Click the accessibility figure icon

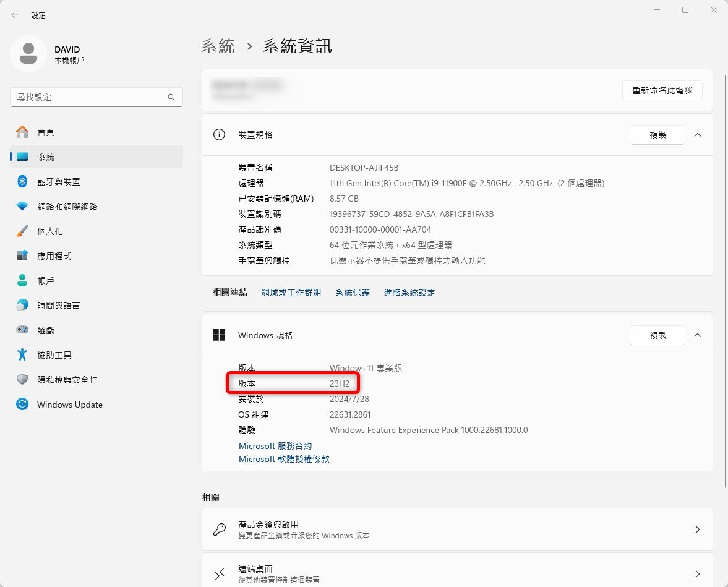pyautogui.click(x=22, y=355)
